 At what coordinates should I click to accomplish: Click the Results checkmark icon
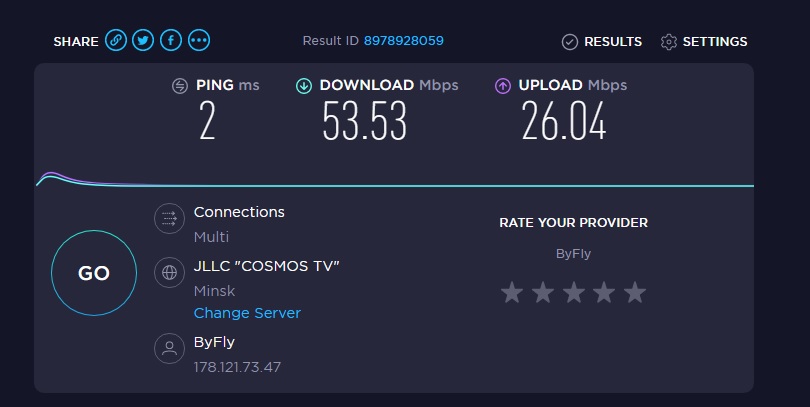click(x=570, y=42)
